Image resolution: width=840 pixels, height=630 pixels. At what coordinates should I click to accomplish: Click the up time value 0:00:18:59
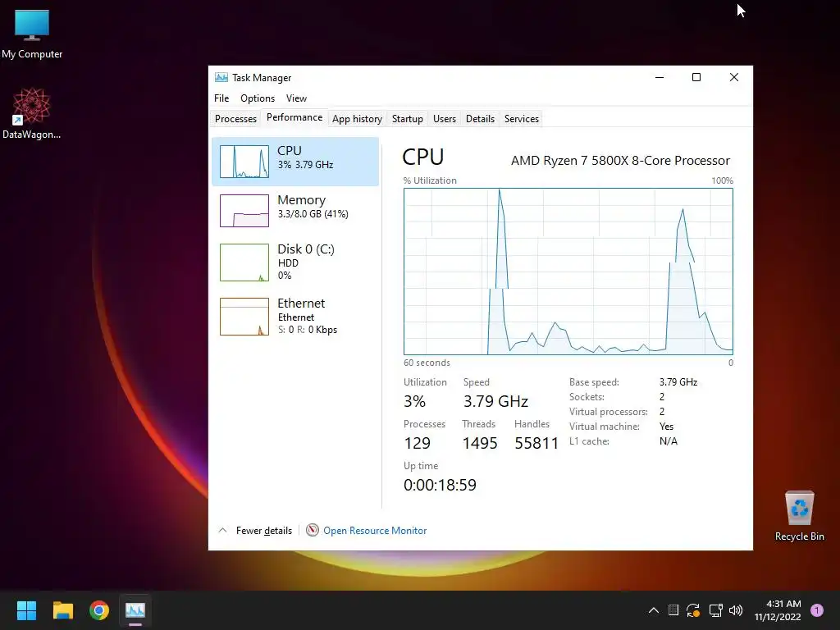pos(440,485)
